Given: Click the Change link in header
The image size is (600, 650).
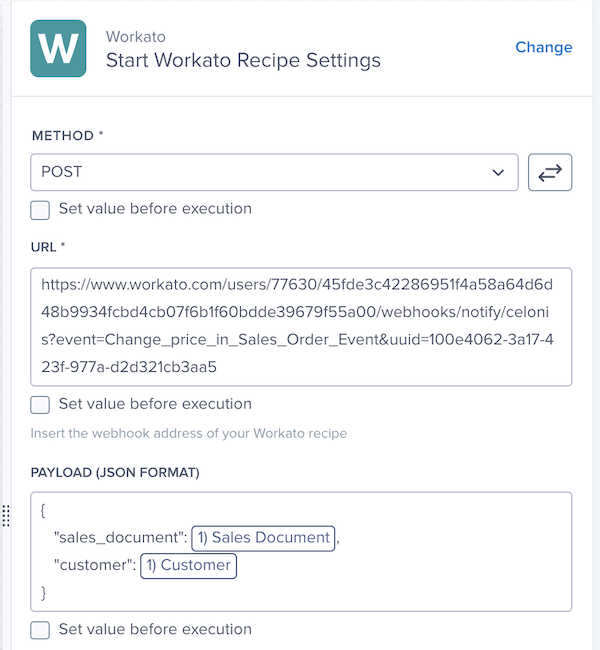Looking at the screenshot, I should 543,47.
